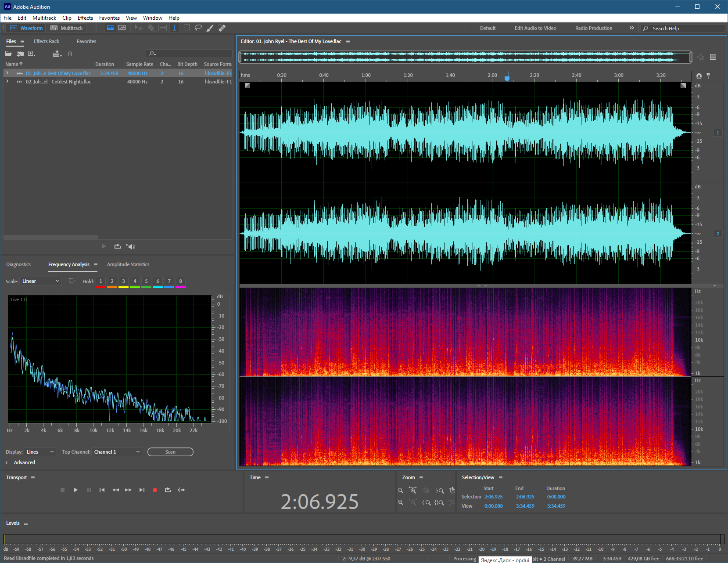Toggle Loop Playback in Files panel preview
This screenshot has height=563, width=728.
(x=118, y=246)
